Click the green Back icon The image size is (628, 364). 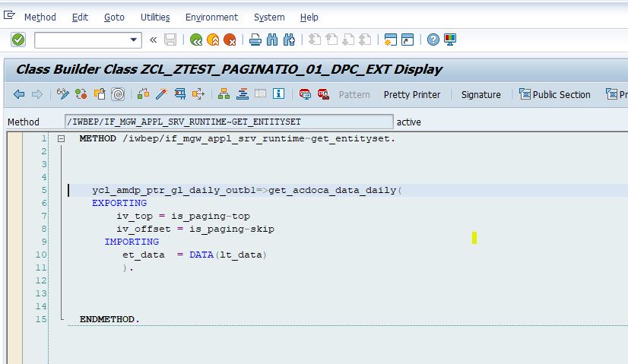tap(196, 40)
